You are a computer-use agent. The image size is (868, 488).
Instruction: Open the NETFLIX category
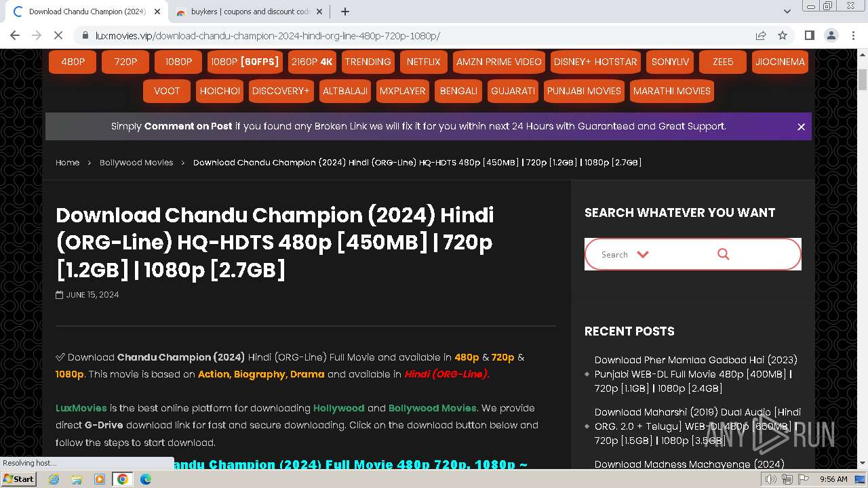pos(423,62)
